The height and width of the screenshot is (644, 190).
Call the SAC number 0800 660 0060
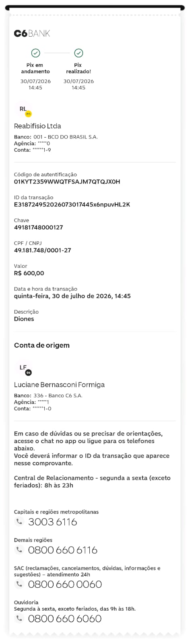(65, 584)
